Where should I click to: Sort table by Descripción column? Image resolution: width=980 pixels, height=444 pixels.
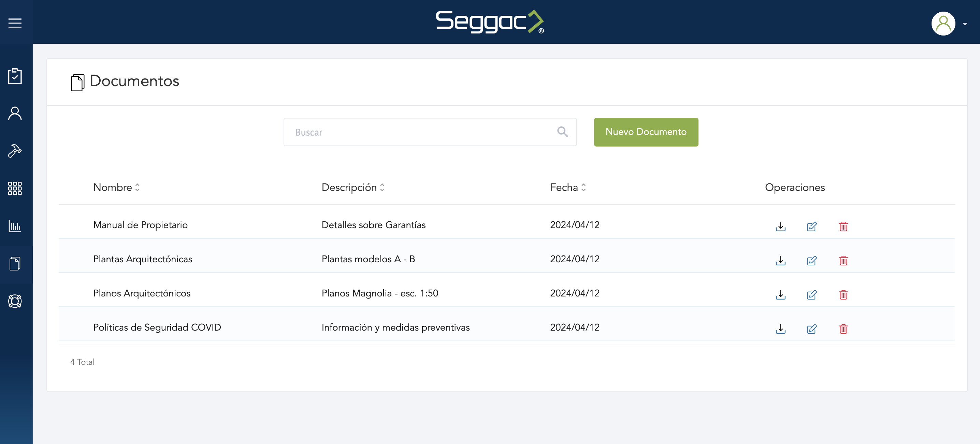(x=382, y=188)
